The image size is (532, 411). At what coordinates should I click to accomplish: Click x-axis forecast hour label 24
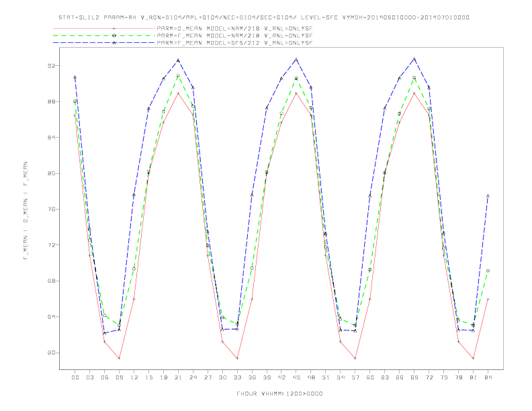(x=193, y=377)
